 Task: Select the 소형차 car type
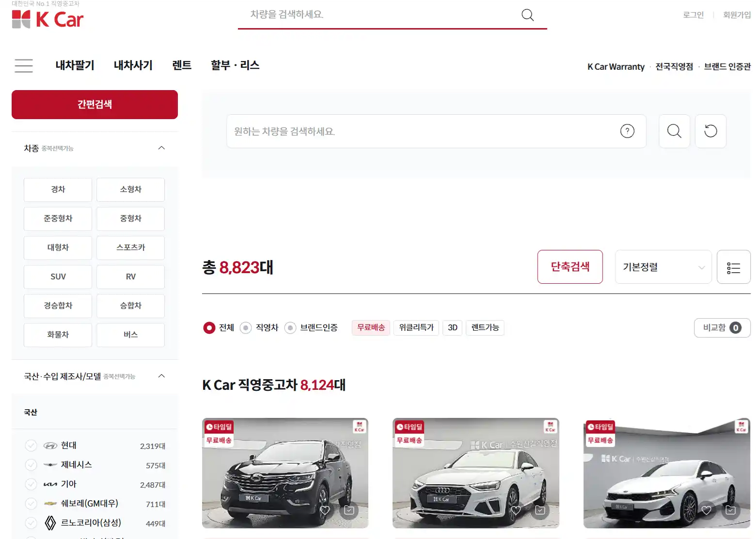point(130,189)
